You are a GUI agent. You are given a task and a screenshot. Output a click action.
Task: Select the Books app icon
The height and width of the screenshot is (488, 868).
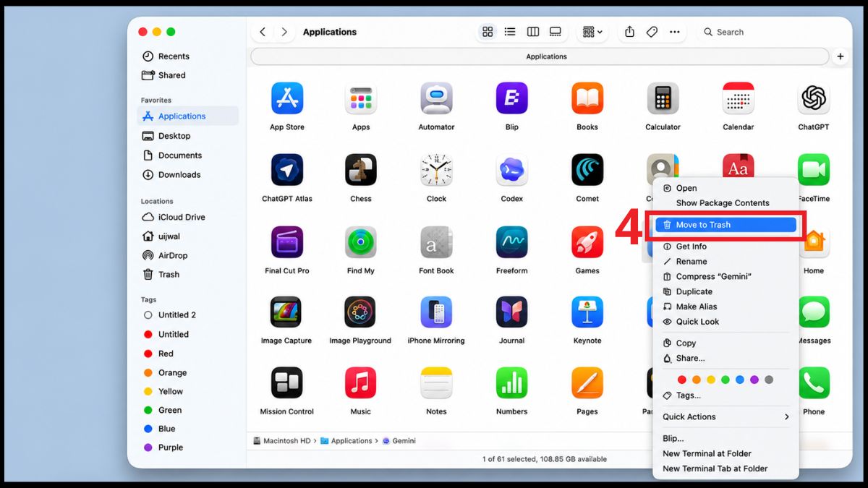pyautogui.click(x=587, y=98)
